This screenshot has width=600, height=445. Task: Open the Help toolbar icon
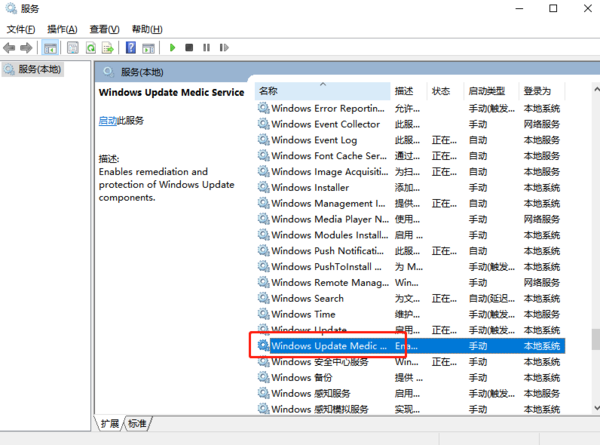tap(131, 48)
